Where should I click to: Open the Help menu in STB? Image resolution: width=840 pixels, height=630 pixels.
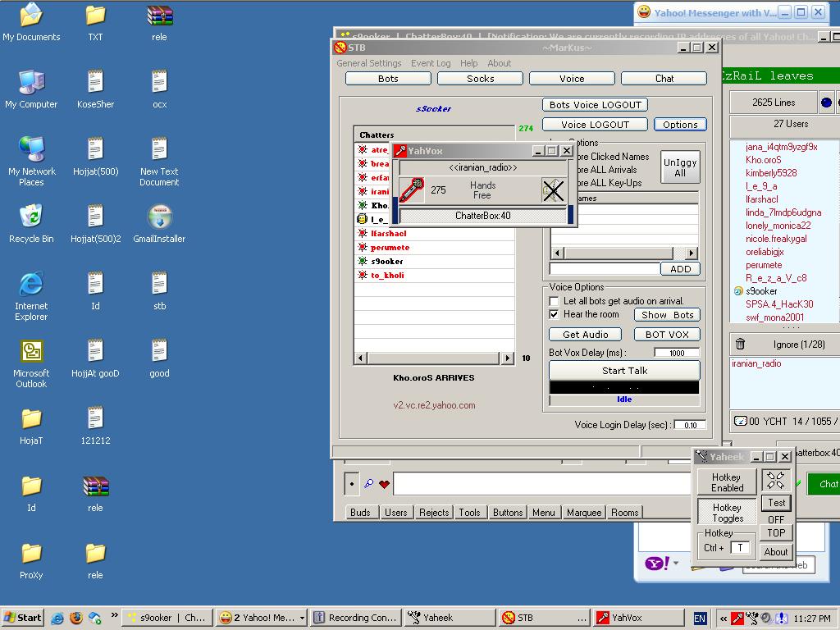468,63
